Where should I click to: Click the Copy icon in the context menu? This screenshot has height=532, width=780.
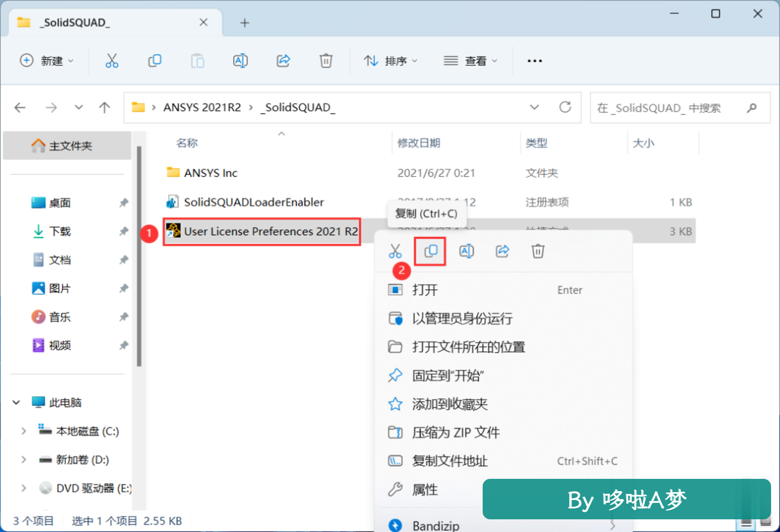430,251
